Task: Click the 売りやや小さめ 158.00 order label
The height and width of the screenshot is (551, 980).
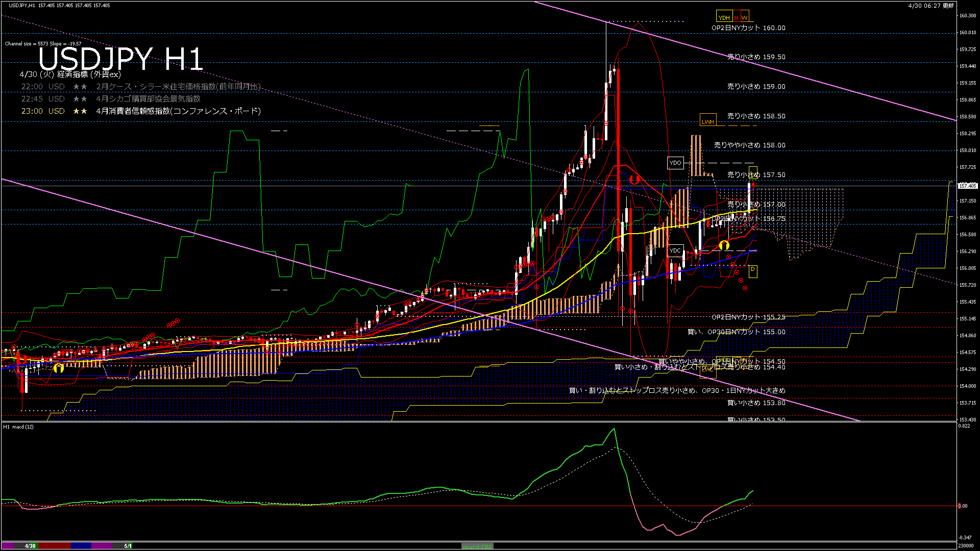Action: (x=749, y=145)
